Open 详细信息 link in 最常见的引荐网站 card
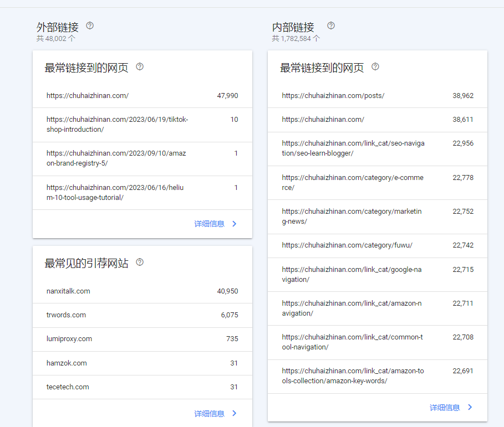 [209, 414]
